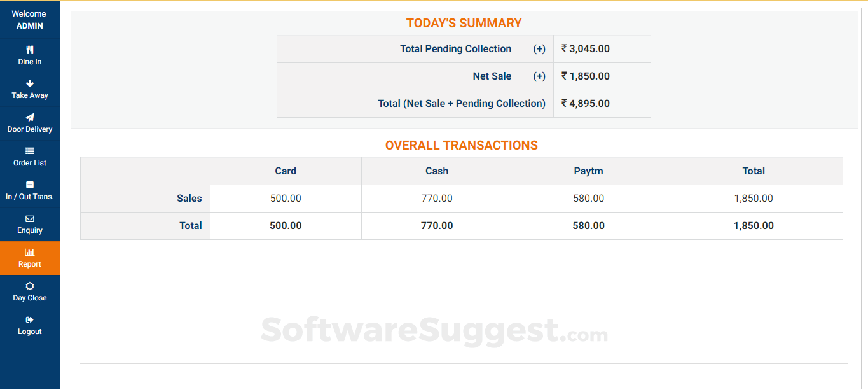The image size is (868, 392).
Task: Click the In / Out Trans. minus icon
Action: point(30,185)
